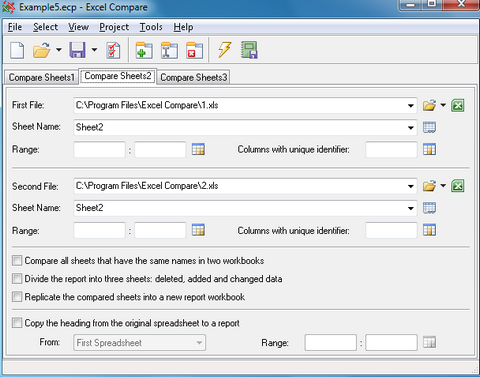Expand the arrow next to the save toolbar icon
Viewport: 480px width, 377px height.
(x=94, y=50)
